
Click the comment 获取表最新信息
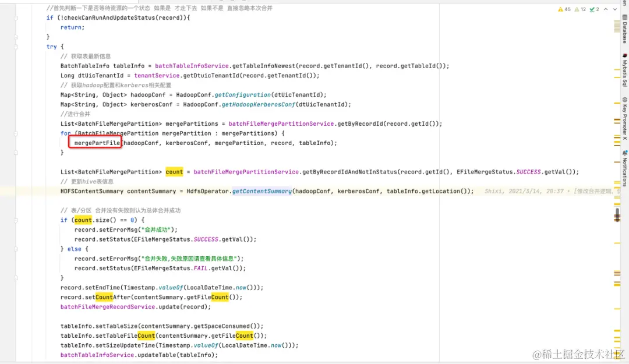[x=86, y=56]
